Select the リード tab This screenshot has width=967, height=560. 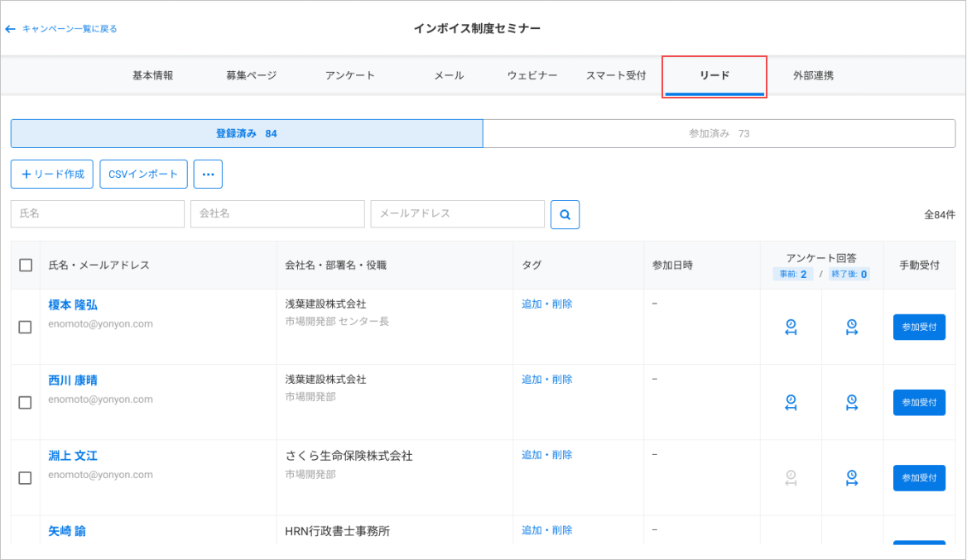[714, 76]
